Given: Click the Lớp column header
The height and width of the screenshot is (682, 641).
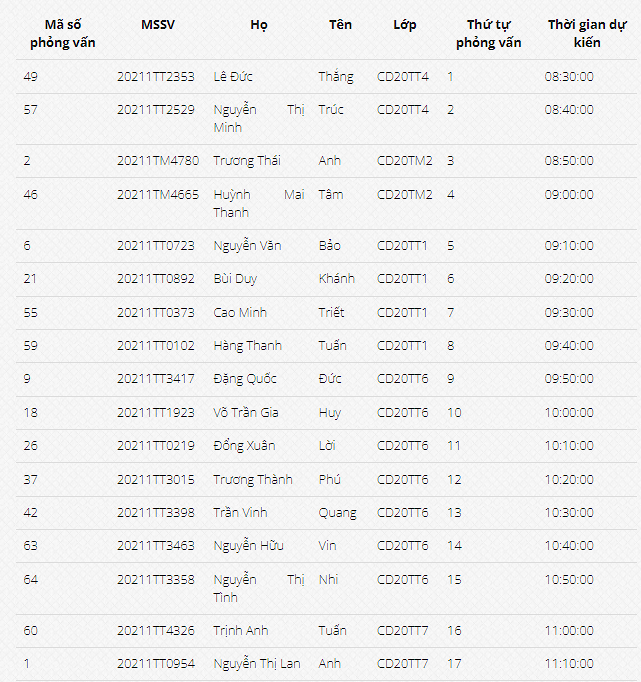Looking at the screenshot, I should pos(404,25).
